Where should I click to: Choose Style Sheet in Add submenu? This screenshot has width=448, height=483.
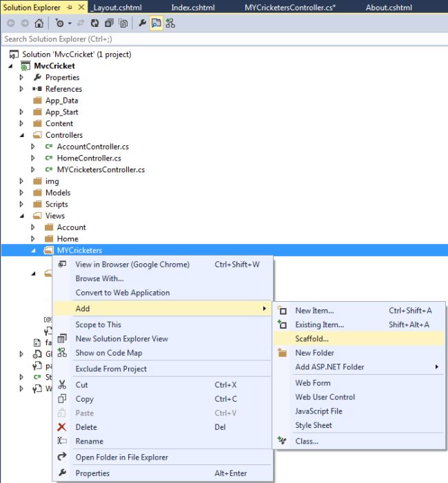pyautogui.click(x=359, y=425)
